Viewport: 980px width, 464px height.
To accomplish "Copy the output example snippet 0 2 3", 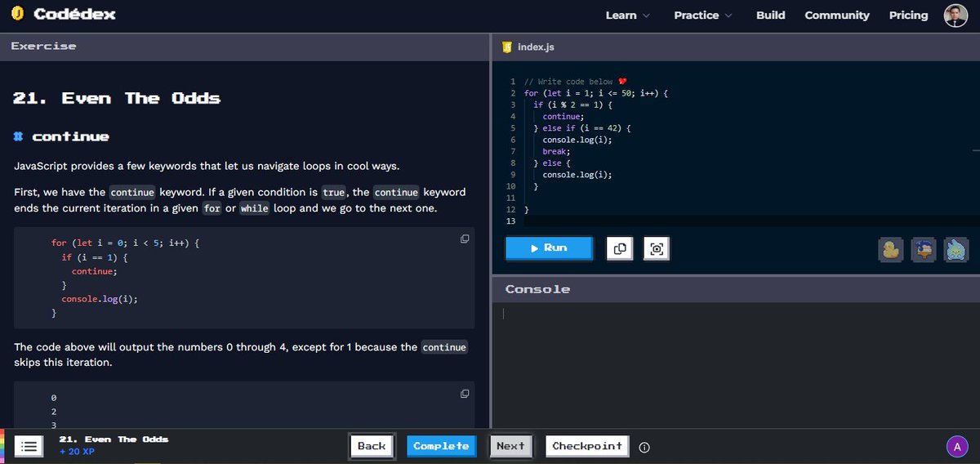I will tap(465, 393).
